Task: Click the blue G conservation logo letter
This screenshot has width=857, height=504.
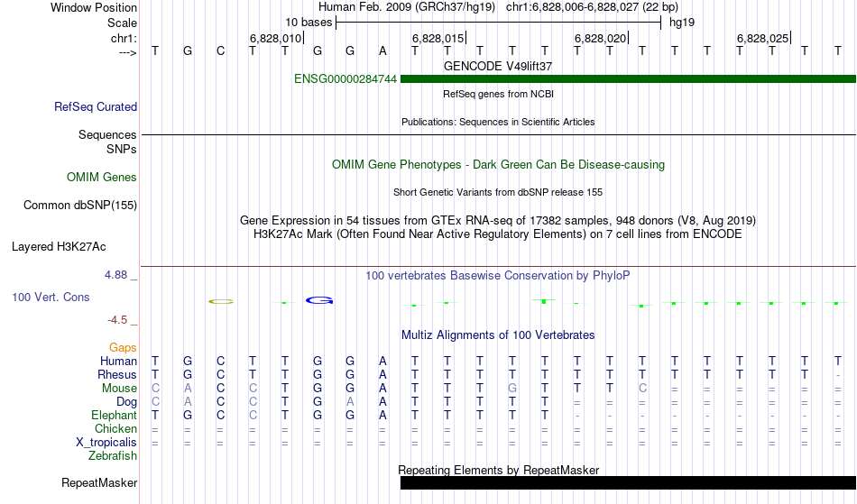Action: coord(319,300)
